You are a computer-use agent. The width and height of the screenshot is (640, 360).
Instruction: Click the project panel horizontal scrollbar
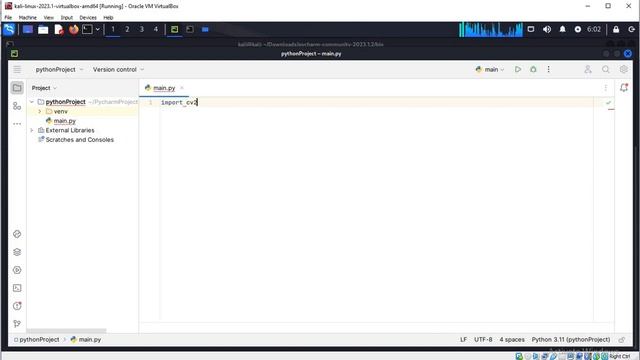pos(67,331)
